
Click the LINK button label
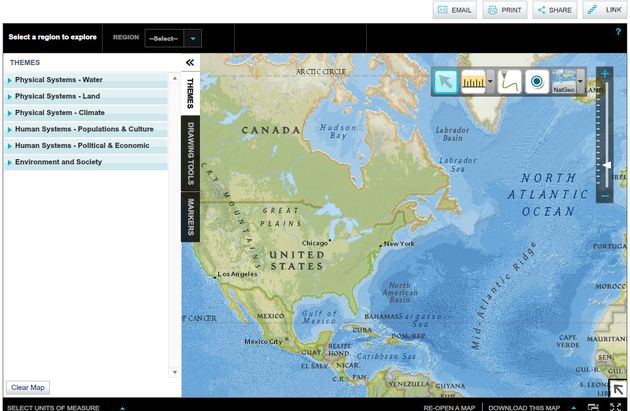(613, 10)
